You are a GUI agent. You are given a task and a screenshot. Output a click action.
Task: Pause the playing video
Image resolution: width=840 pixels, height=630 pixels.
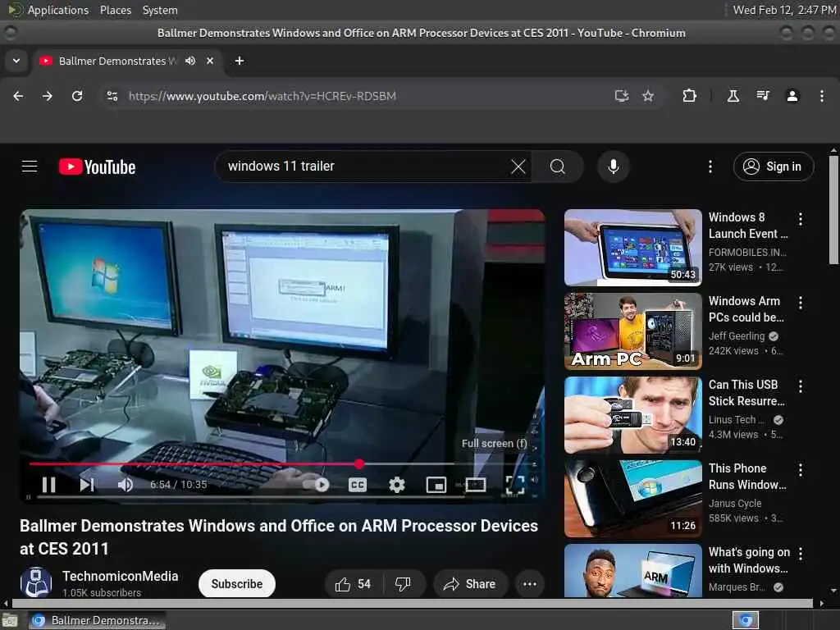(x=48, y=485)
